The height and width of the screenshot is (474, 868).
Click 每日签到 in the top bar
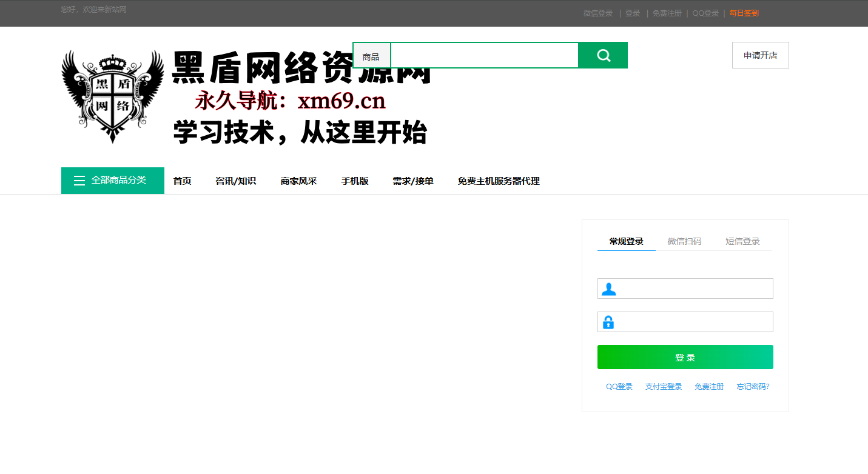[744, 13]
